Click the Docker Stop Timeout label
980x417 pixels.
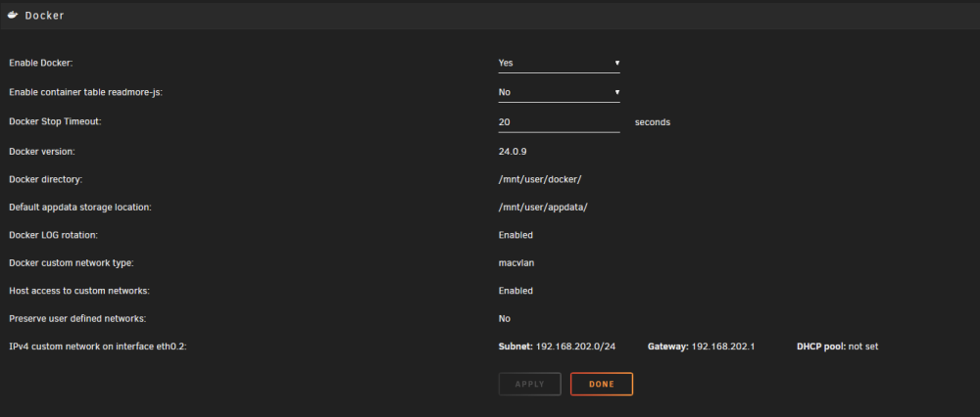pyautogui.click(x=55, y=121)
